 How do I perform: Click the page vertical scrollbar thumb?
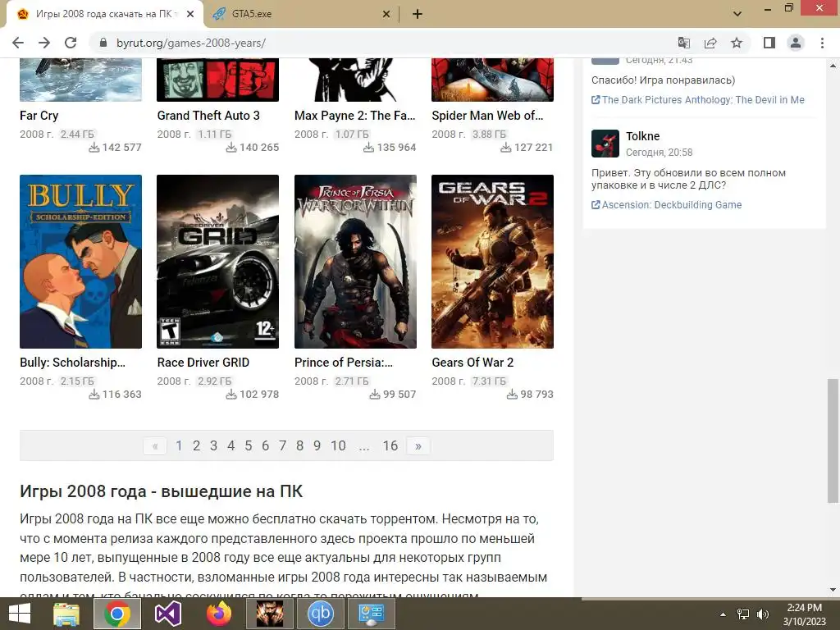[833, 441]
